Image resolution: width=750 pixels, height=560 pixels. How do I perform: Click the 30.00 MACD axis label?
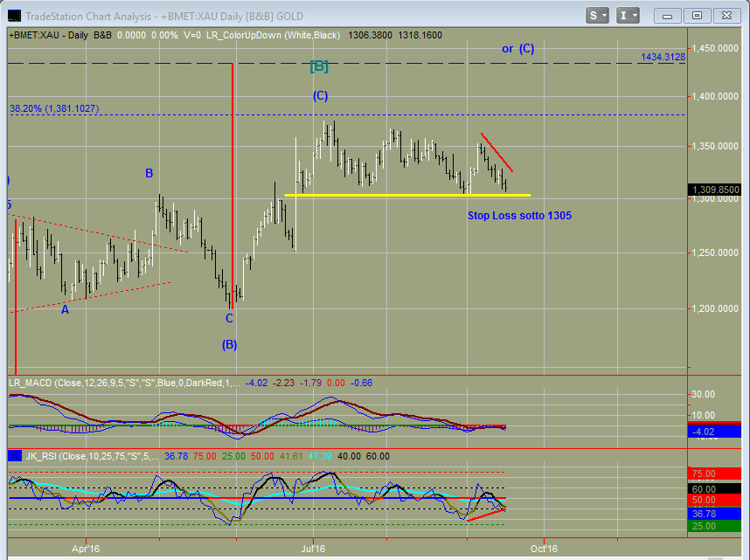tap(703, 394)
